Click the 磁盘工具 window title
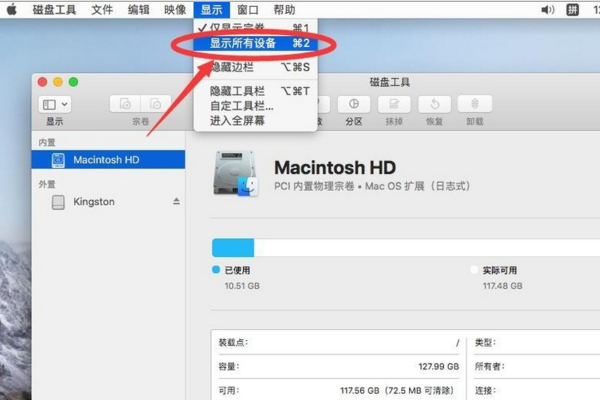The width and height of the screenshot is (600, 400). (x=390, y=82)
